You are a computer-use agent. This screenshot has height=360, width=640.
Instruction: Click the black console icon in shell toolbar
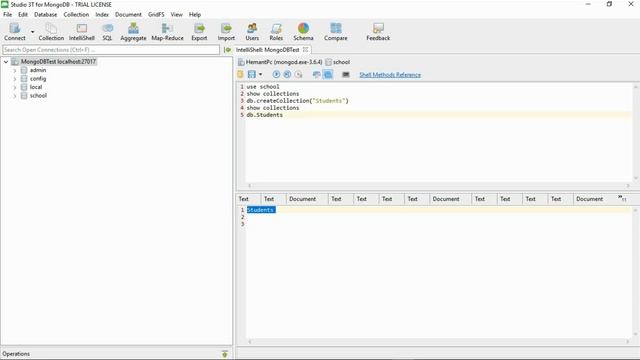coord(346,74)
